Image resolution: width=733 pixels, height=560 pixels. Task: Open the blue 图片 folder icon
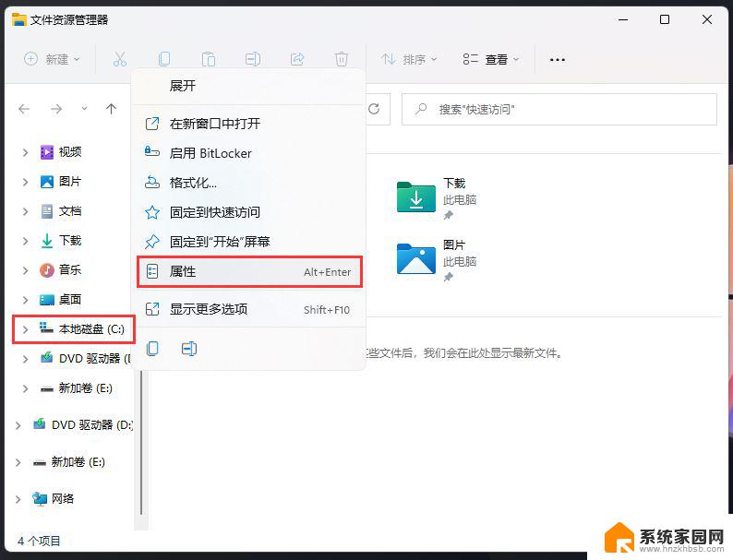[415, 258]
